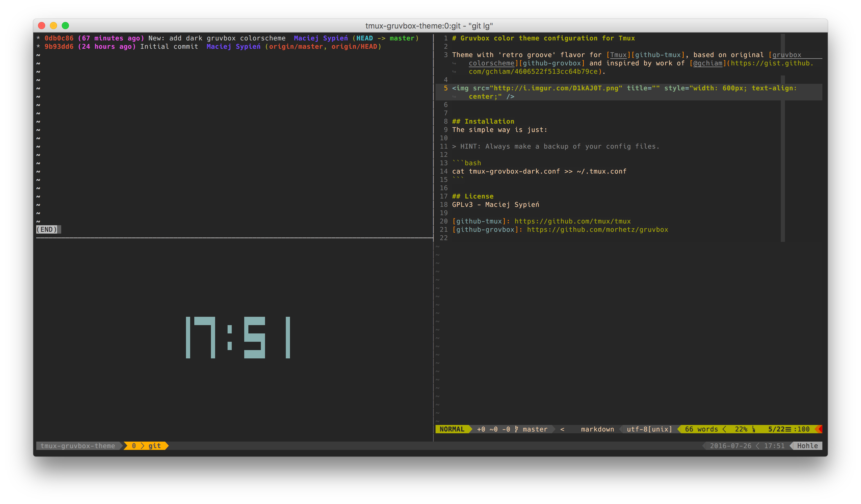861x504 pixels.
Task: Click commit hash 0db0c86
Action: pos(59,38)
